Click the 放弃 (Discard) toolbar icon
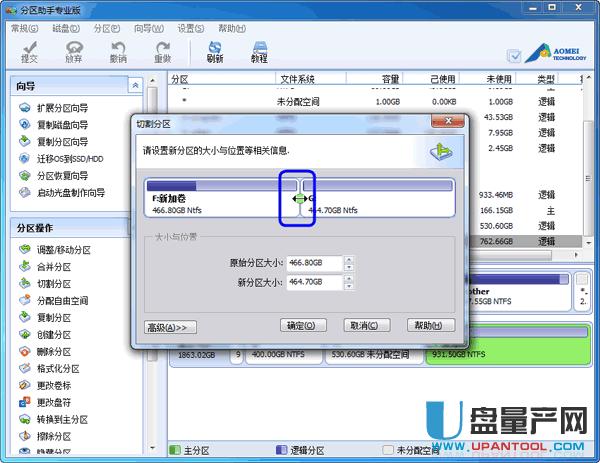 [x=73, y=51]
